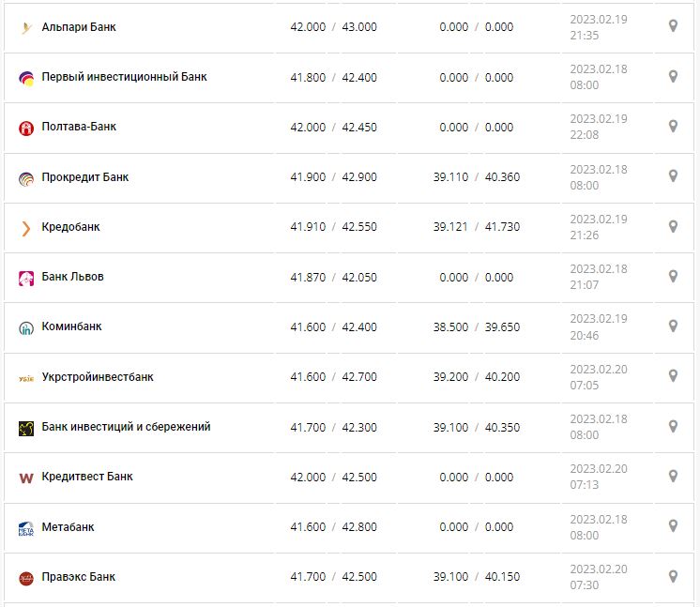Viewport: 700px width, 607px height.
Task: Click the Метабанк logo icon
Action: pos(26,528)
